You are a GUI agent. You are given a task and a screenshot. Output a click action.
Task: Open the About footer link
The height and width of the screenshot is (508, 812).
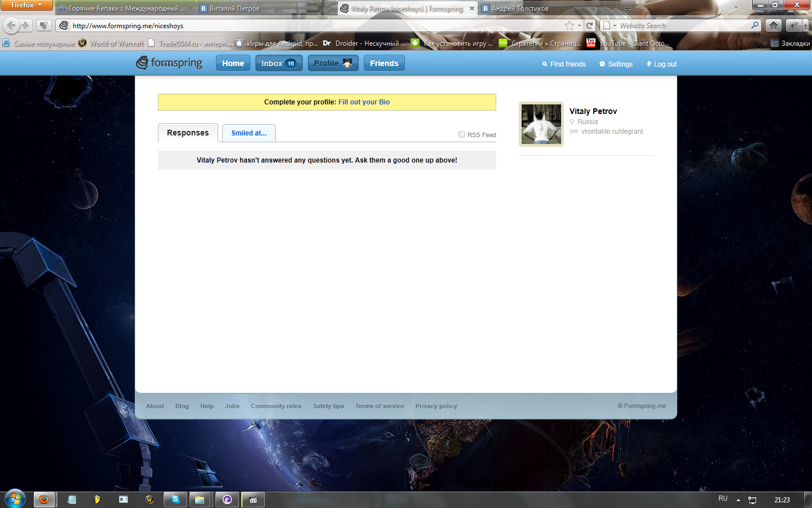[x=155, y=406]
